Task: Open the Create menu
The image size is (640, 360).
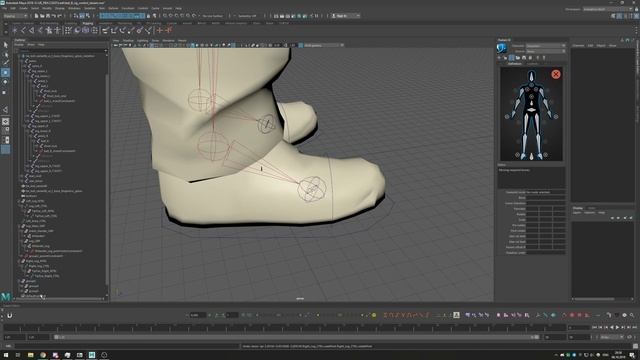Action: tap(24, 8)
